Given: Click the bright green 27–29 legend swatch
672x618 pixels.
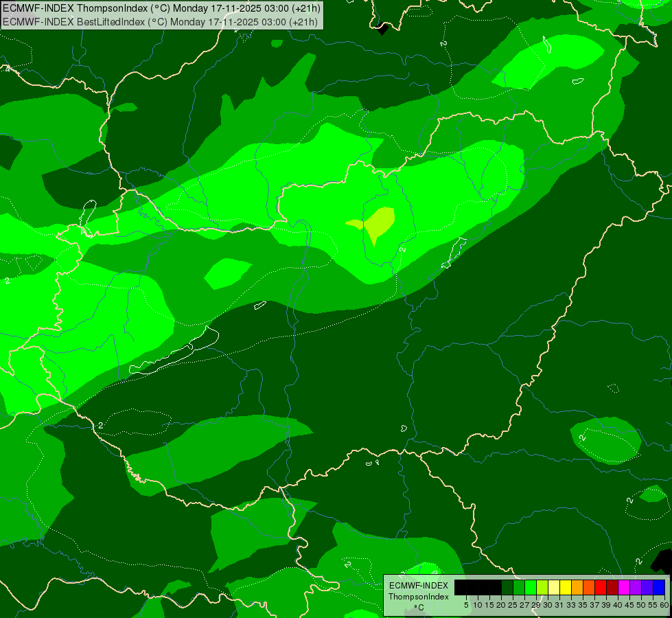Looking at the screenshot, I should [x=531, y=587].
